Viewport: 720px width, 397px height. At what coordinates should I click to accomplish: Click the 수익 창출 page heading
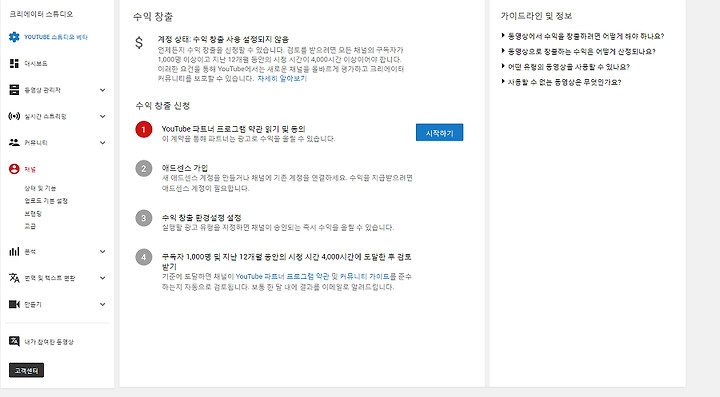[153, 17]
